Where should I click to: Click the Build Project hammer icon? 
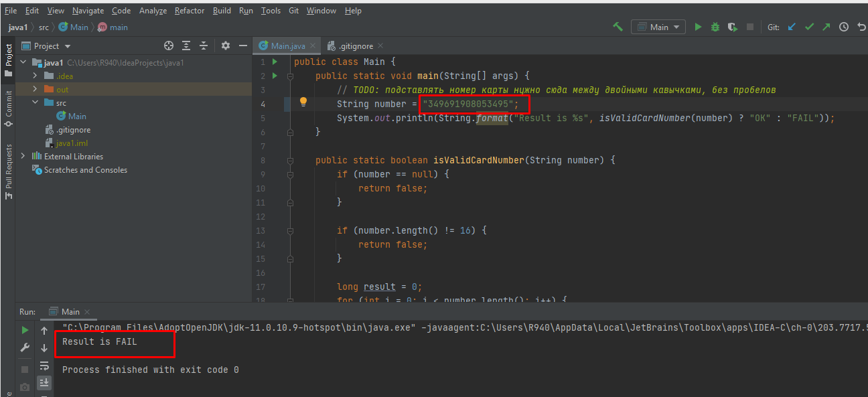[618, 27]
